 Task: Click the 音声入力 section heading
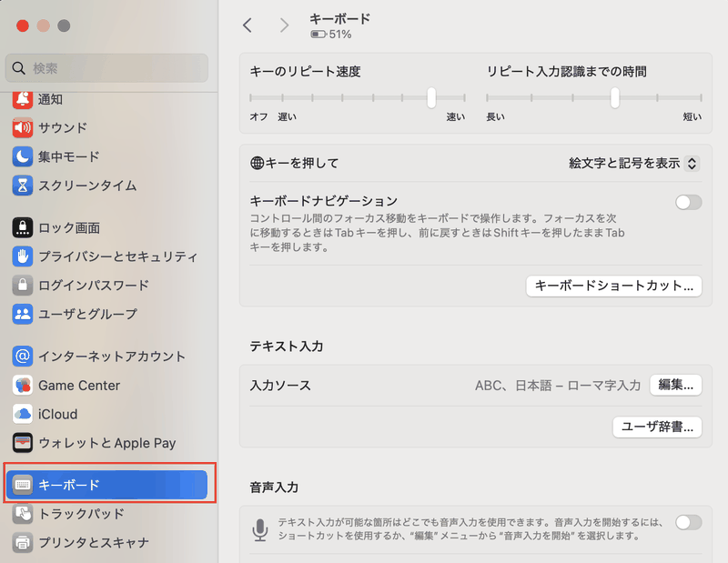coord(274,488)
